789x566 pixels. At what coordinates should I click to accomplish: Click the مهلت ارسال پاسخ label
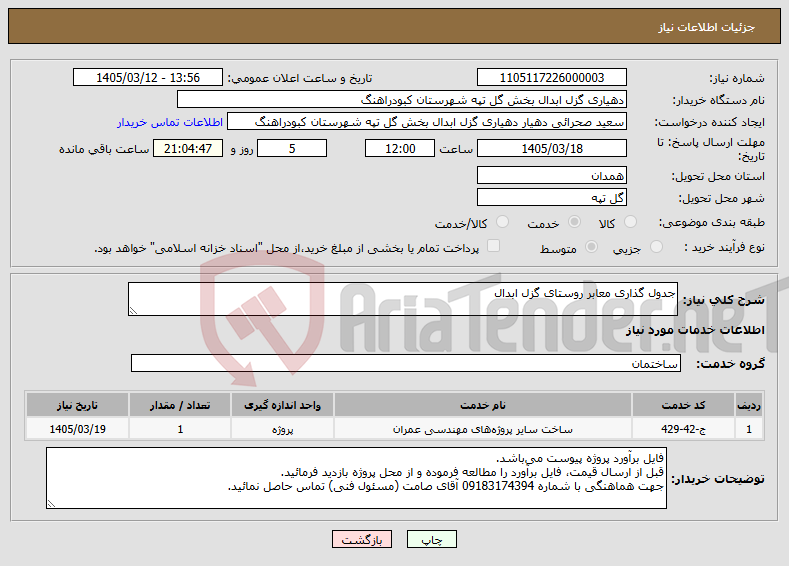click(x=711, y=149)
